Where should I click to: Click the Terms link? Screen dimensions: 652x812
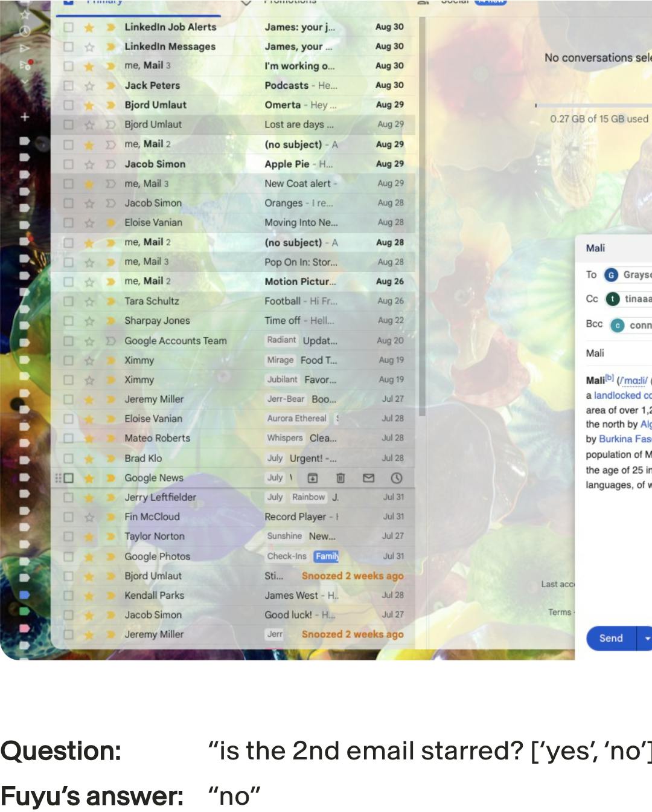[560, 612]
